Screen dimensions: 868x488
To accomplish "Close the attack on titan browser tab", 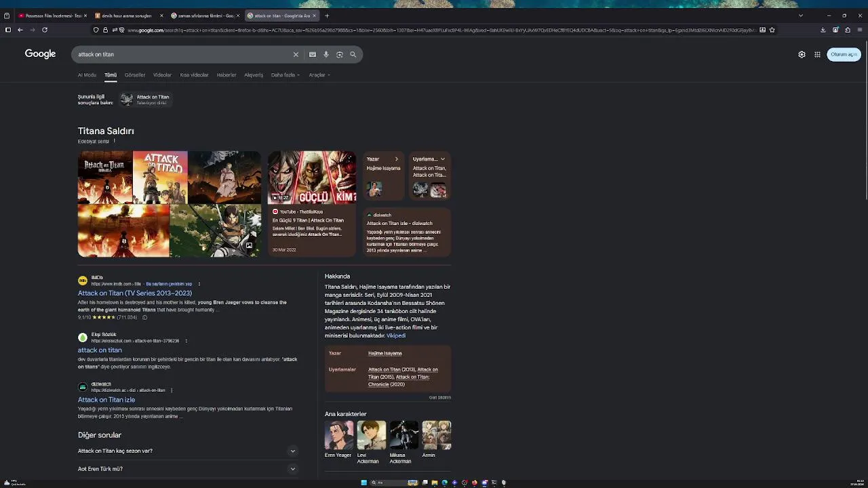I will (314, 16).
